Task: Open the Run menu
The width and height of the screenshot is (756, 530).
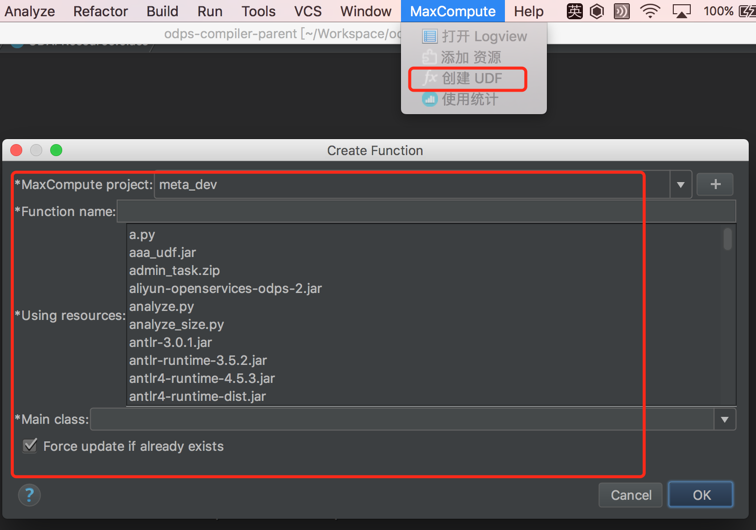Action: click(x=210, y=11)
